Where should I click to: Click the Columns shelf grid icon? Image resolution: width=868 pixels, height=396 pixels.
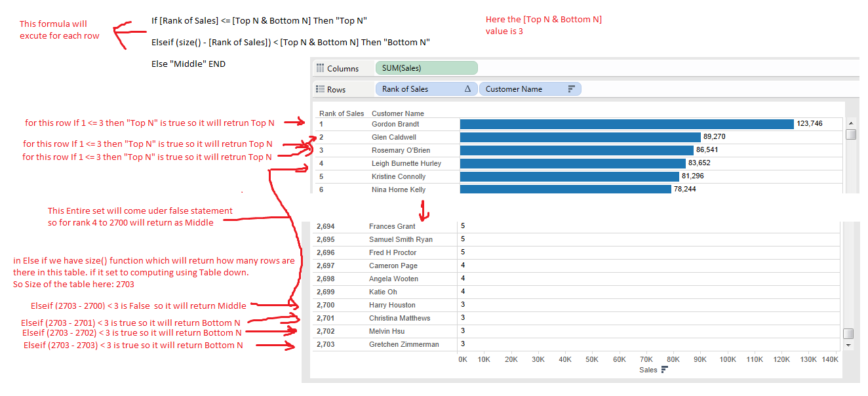(x=321, y=68)
